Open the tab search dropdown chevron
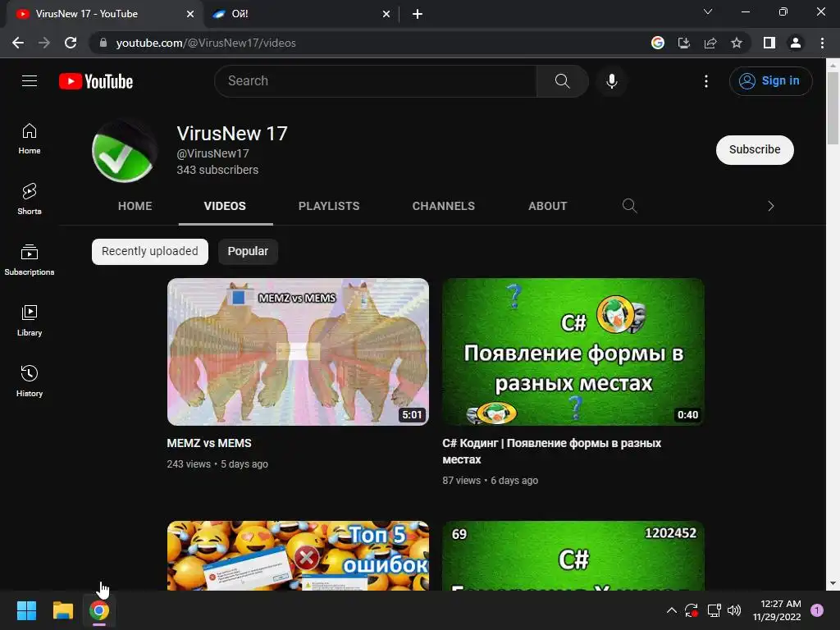The height and width of the screenshot is (630, 840). [708, 11]
